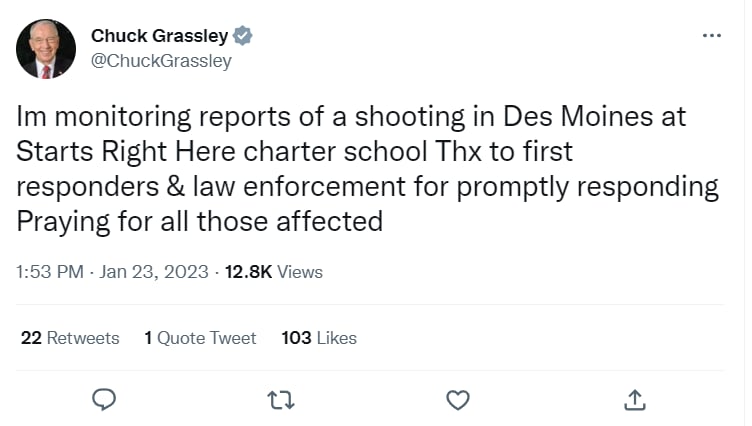
Task: Click the words 'Praying for all those affected'
Action: coord(200,222)
